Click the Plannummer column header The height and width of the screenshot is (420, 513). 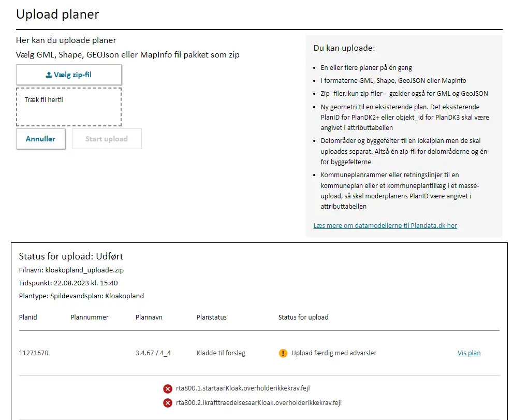[90, 317]
